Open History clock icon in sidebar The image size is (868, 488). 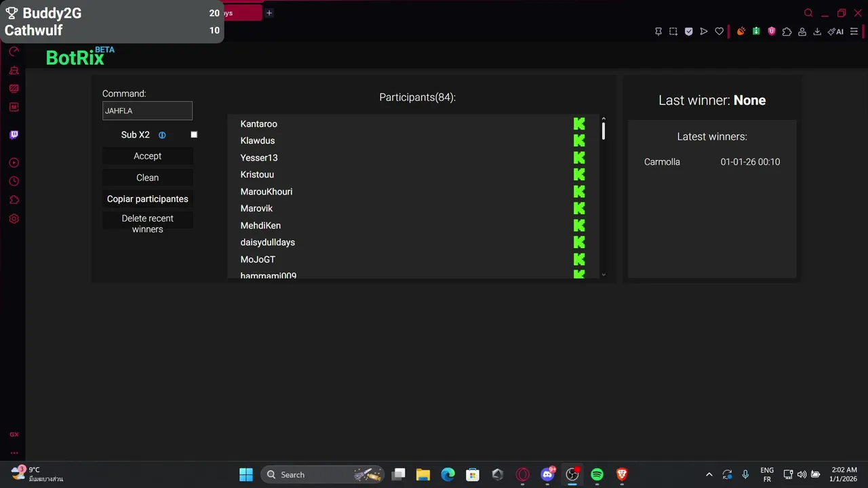14,182
